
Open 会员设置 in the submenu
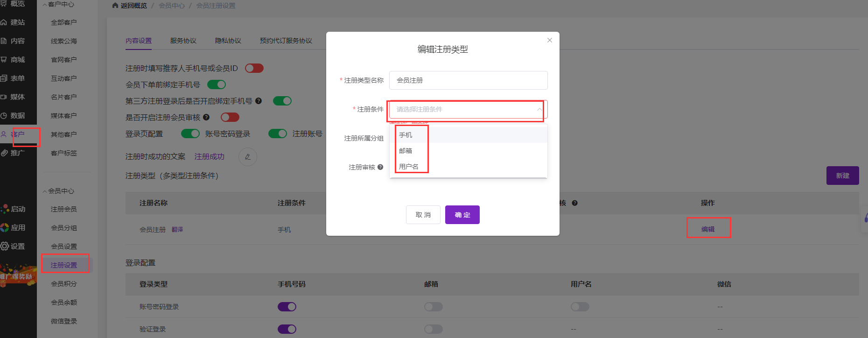[64, 246]
